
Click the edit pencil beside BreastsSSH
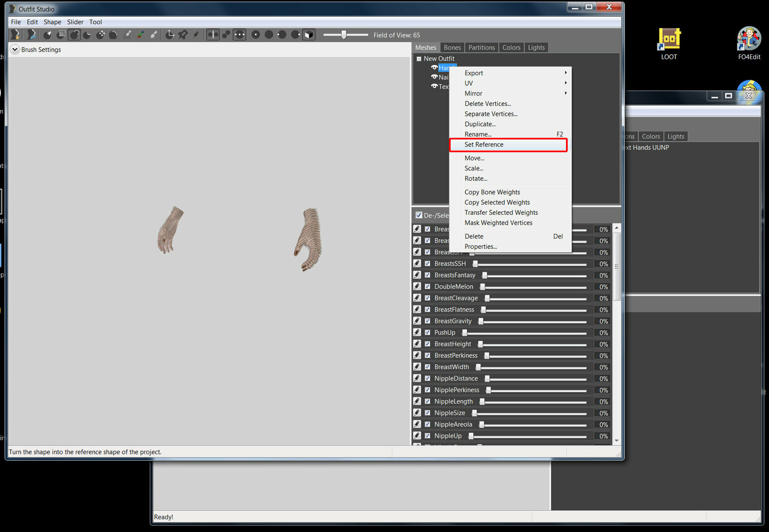417,264
